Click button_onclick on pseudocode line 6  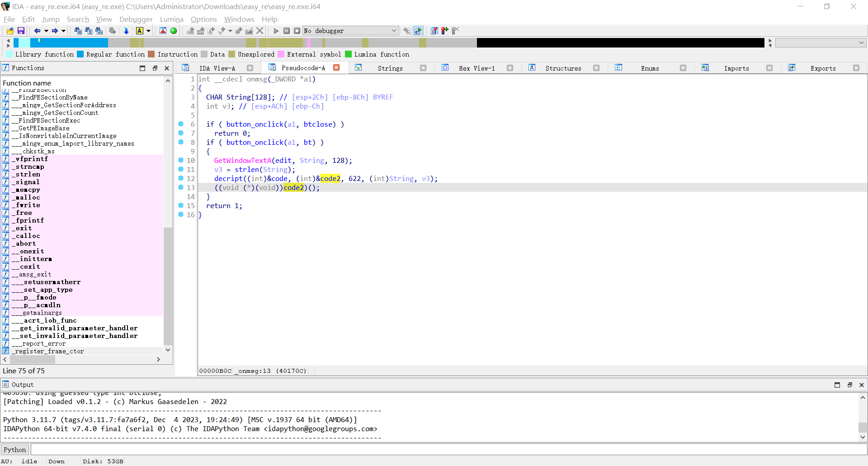(x=255, y=124)
